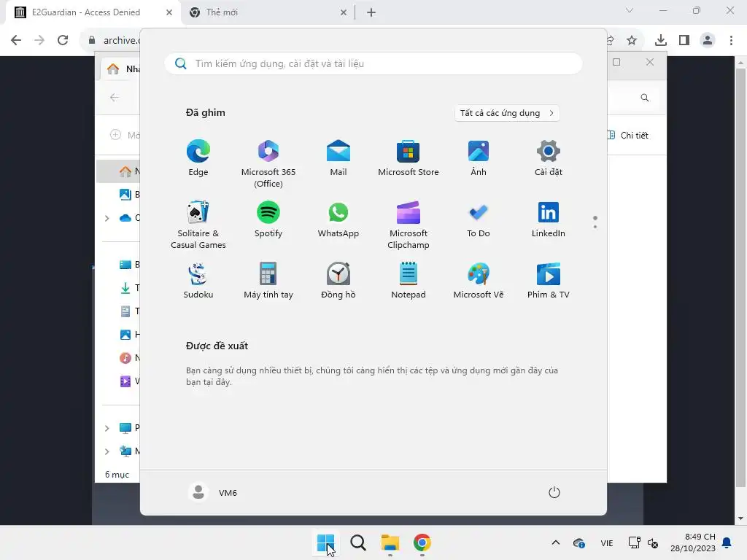747x560 pixels.
Task: Close the Thẻ mới Chrome tab
Action: (x=344, y=13)
